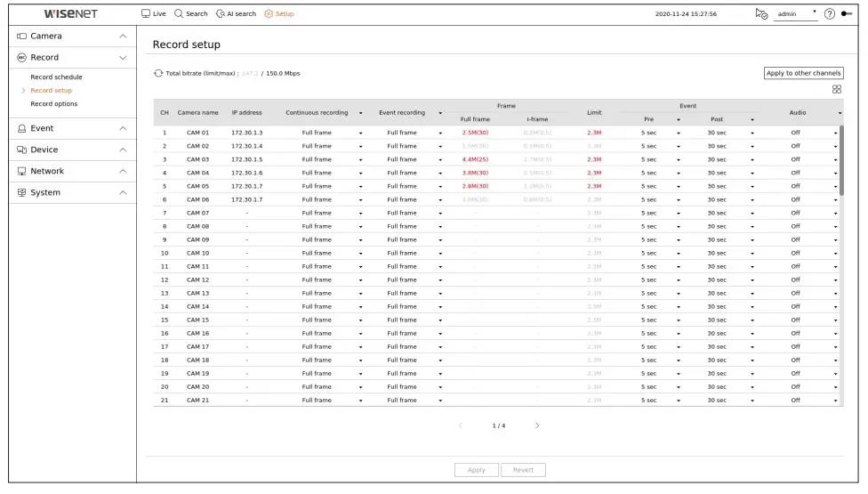Open the Live monitor view
The image size is (868, 494).
[153, 14]
